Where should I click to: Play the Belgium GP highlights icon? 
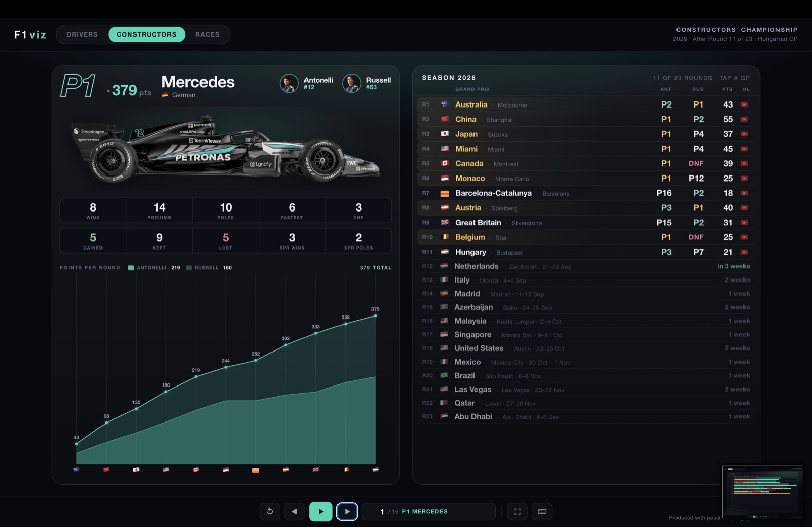tap(745, 237)
